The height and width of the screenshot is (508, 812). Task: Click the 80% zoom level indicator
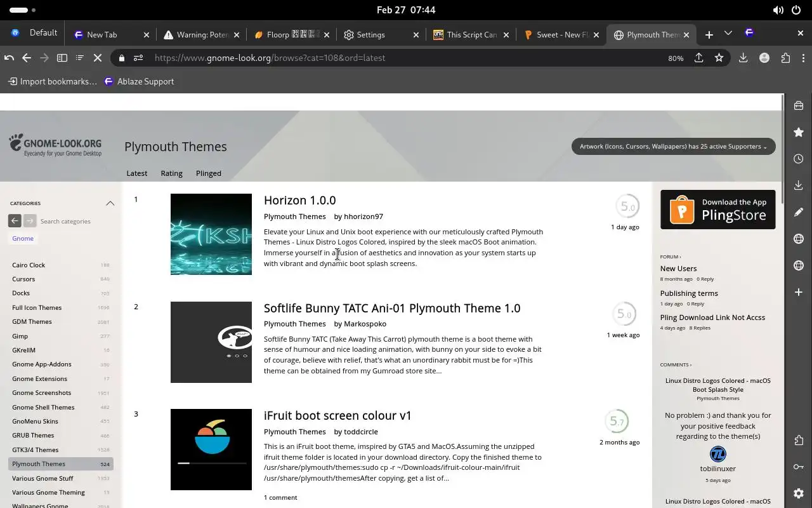(676, 58)
